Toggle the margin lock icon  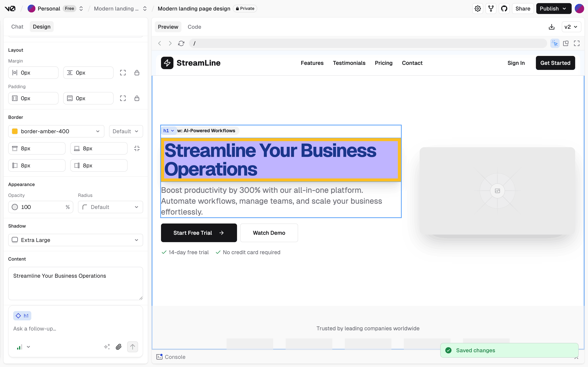pyautogui.click(x=137, y=73)
